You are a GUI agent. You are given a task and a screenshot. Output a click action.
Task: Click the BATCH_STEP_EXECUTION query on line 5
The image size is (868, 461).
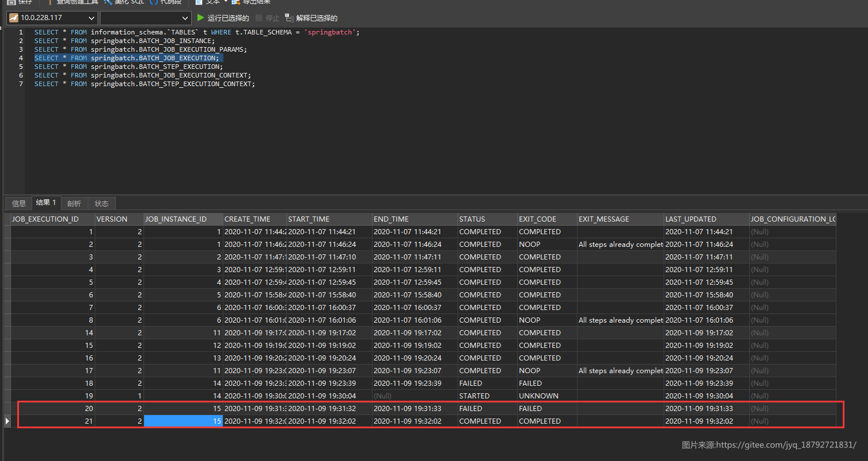128,67
